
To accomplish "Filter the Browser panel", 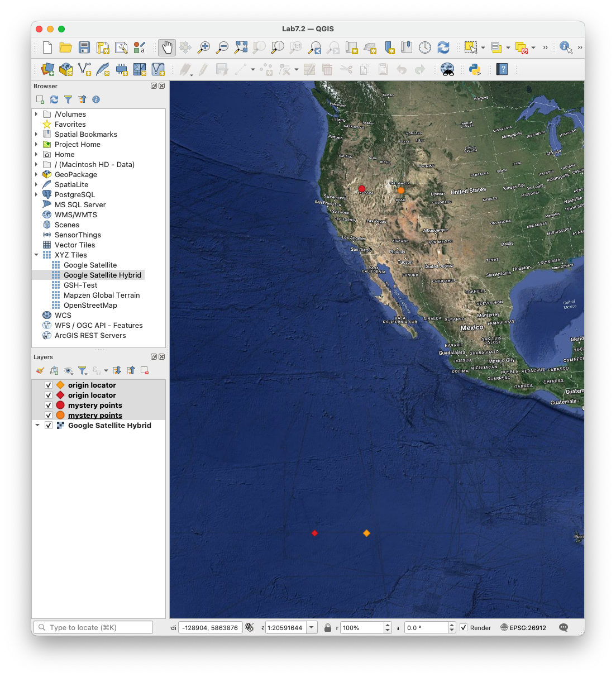I will click(68, 99).
